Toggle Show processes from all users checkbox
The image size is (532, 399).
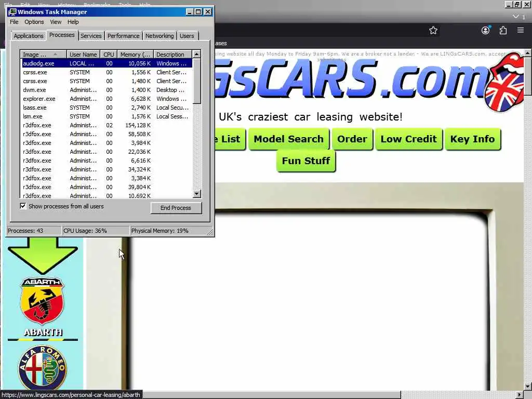(x=23, y=206)
